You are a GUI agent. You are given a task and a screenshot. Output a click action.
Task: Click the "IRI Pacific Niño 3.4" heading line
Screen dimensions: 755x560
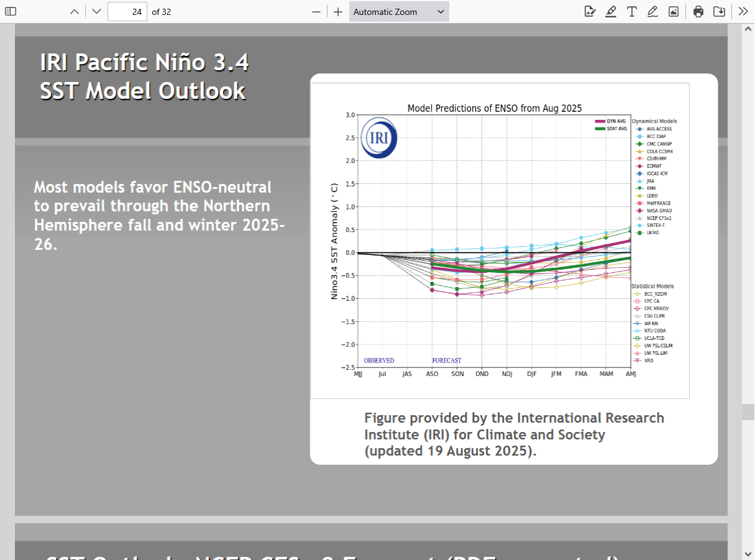[144, 62]
